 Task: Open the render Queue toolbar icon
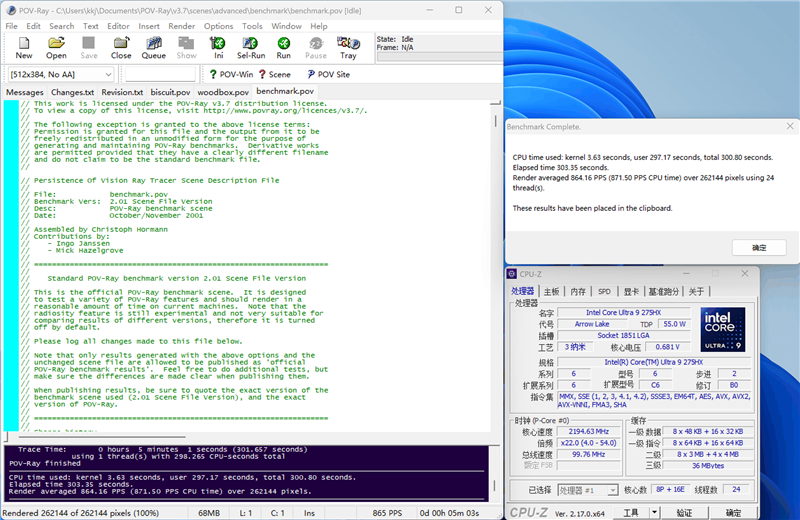coord(154,48)
